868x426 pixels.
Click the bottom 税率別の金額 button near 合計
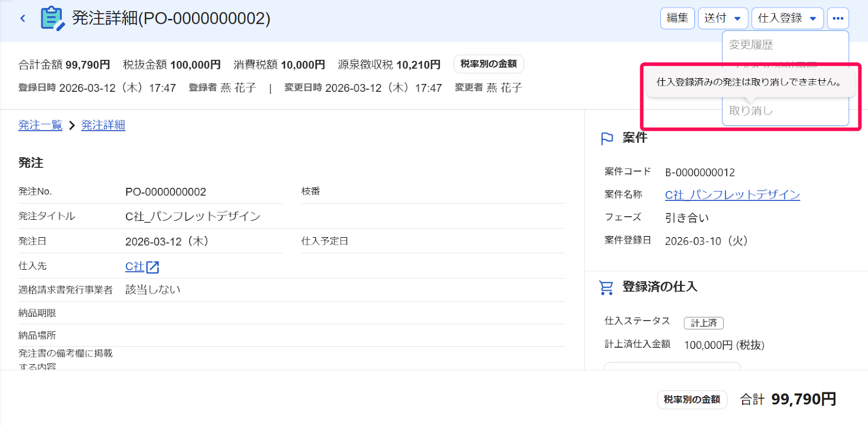(692, 399)
